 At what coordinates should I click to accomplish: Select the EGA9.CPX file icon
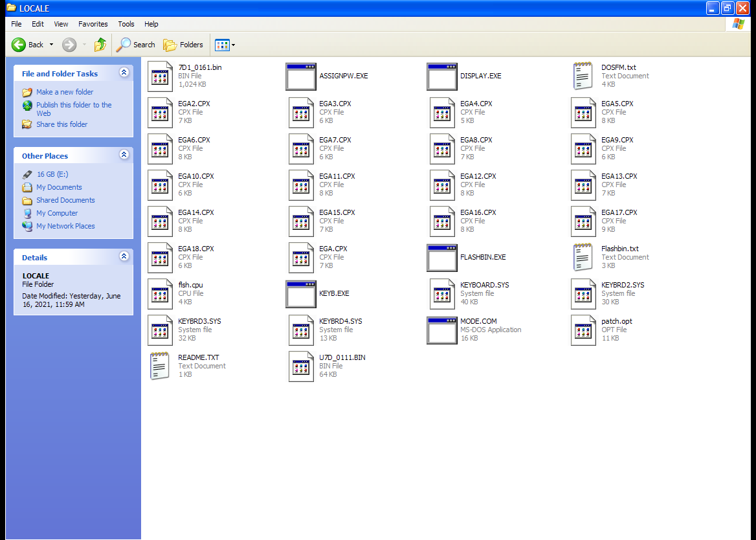point(583,149)
